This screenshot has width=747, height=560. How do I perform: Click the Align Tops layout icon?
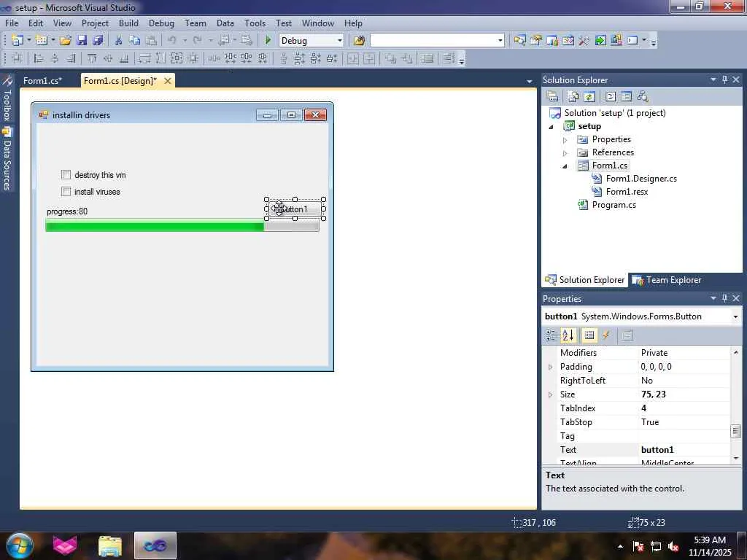(92, 58)
